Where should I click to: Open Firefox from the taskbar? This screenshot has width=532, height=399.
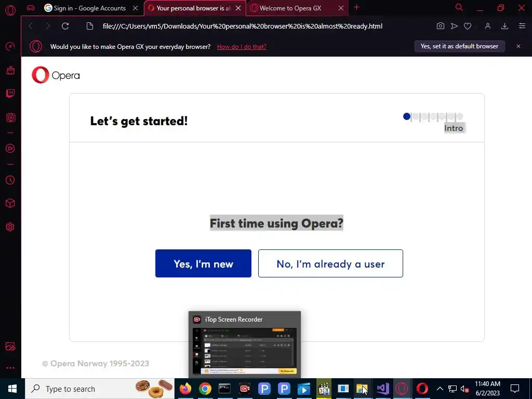point(185,389)
